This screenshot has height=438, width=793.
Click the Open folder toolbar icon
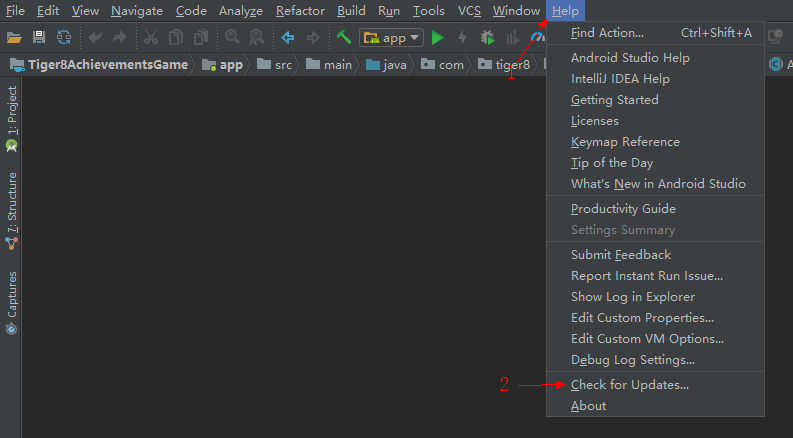(x=14, y=37)
